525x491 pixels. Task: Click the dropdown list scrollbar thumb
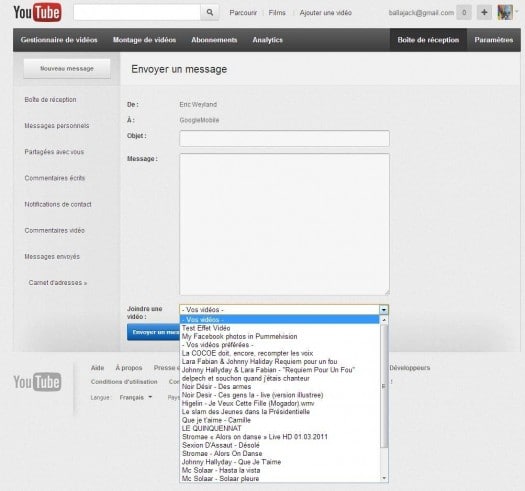(x=384, y=386)
